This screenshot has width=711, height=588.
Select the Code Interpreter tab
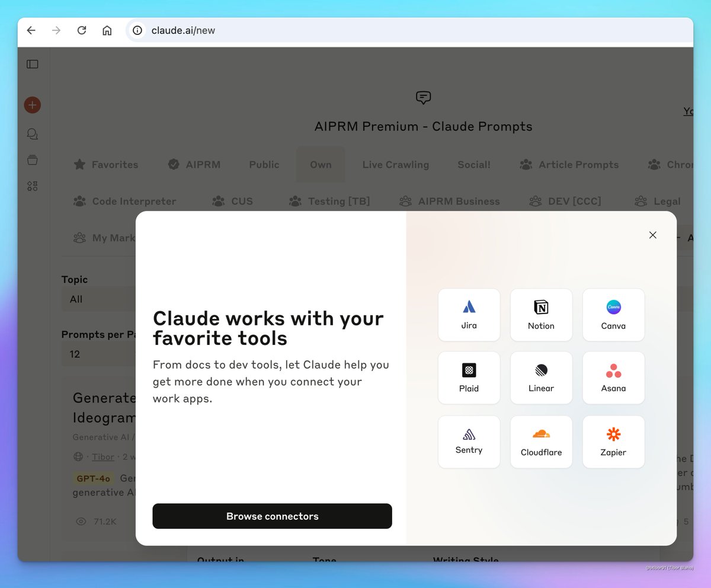124,202
